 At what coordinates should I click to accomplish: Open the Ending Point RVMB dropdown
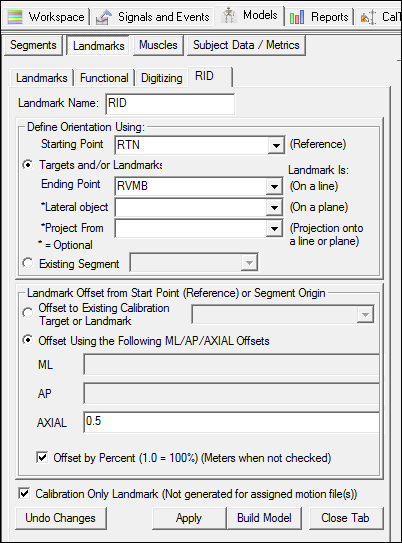pyautogui.click(x=274, y=187)
